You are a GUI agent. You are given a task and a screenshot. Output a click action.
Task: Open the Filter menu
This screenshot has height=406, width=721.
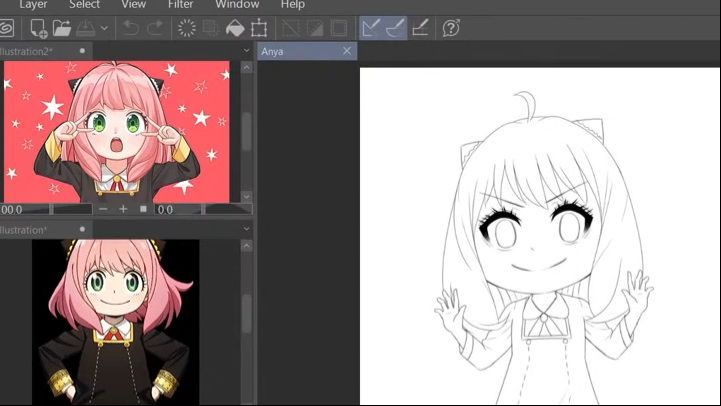[180, 5]
